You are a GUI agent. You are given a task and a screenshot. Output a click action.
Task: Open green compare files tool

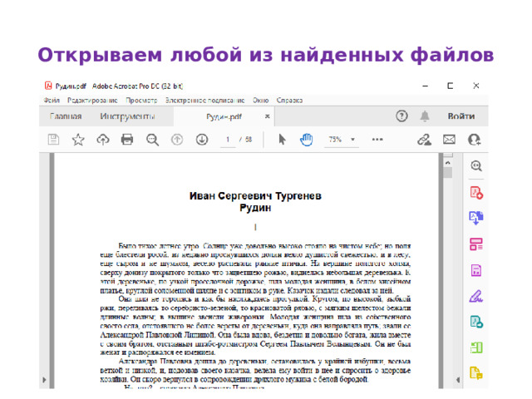click(476, 347)
